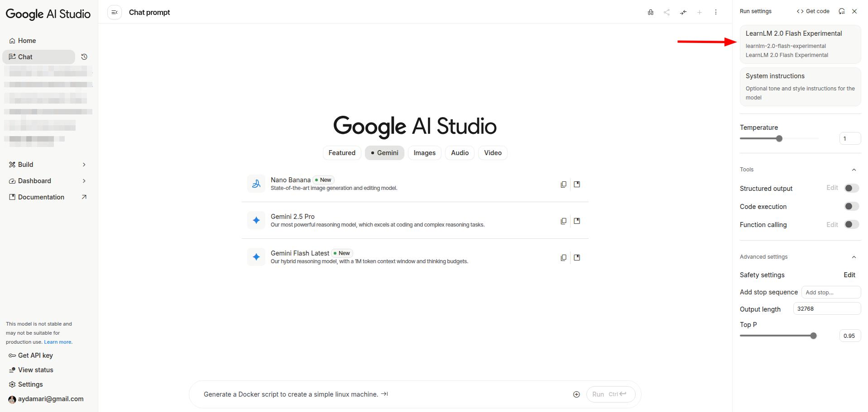Click the aydamari@gmail.com account email
868x412 pixels.
click(51, 399)
